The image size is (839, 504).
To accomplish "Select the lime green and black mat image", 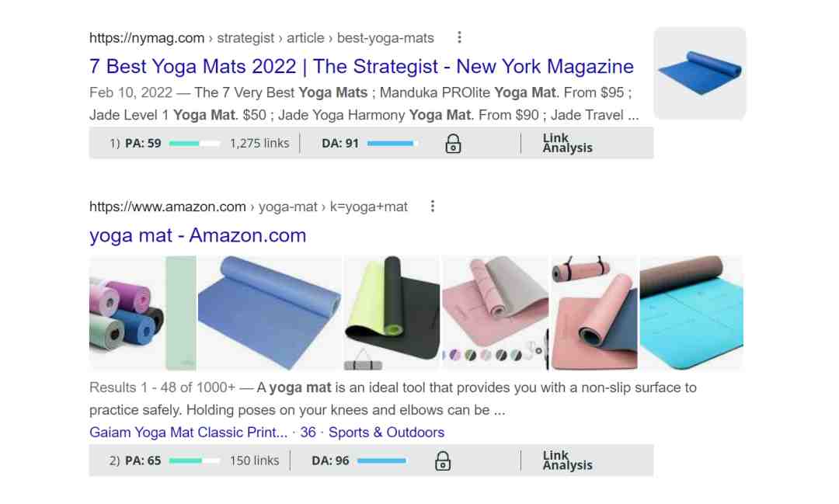I will click(x=392, y=313).
